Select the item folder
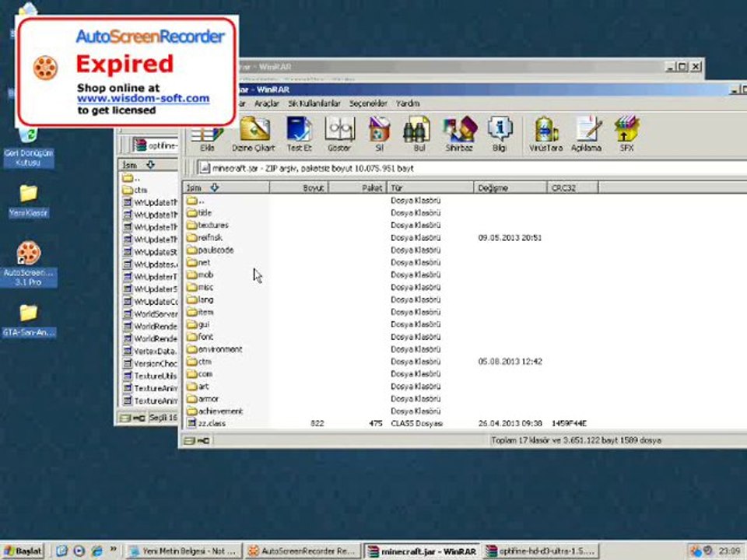 pos(200,312)
